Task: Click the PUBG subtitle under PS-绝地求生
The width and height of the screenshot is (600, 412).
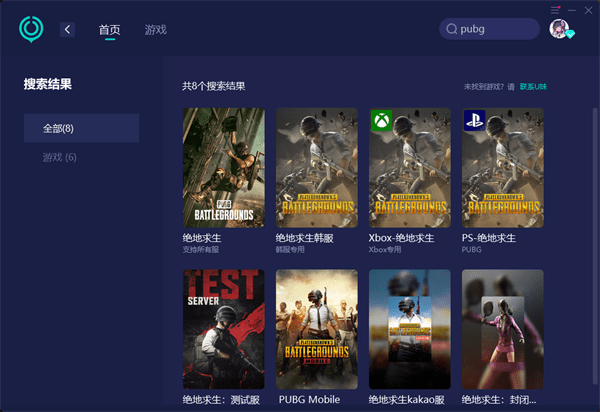Action: click(x=471, y=249)
